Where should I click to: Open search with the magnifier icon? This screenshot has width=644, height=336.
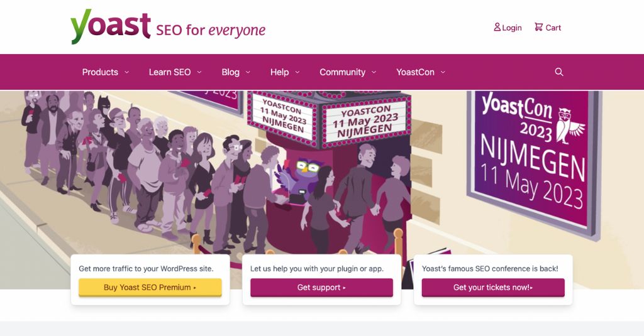(x=559, y=72)
